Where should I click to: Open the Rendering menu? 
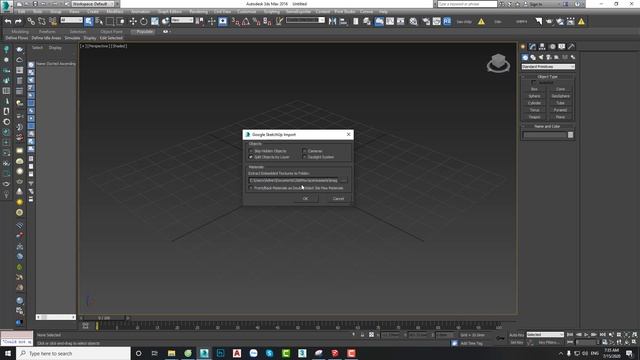point(198,11)
